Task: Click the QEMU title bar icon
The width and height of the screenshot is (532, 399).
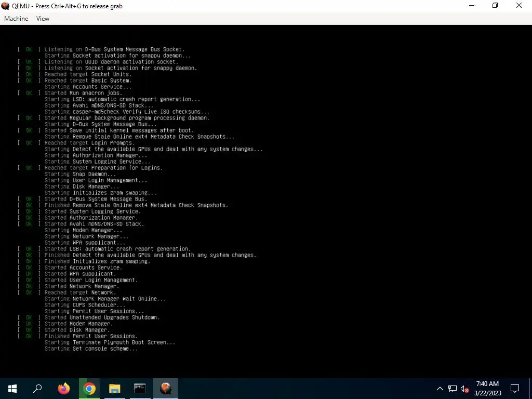Action: click(x=5, y=6)
